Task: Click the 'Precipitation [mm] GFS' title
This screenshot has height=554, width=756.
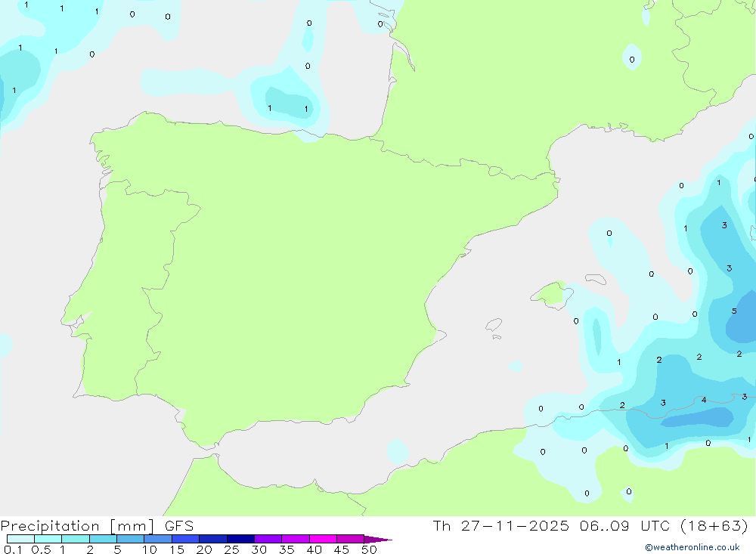Action: [x=97, y=525]
